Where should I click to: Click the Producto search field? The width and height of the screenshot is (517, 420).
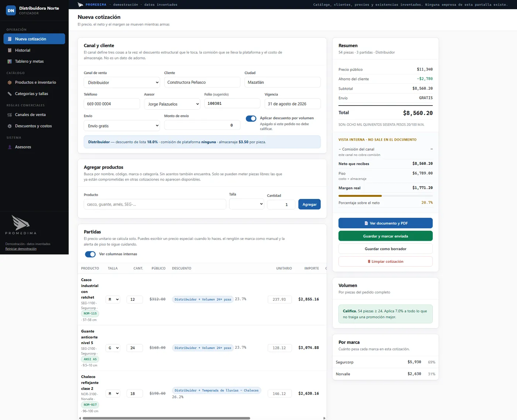(x=155, y=204)
